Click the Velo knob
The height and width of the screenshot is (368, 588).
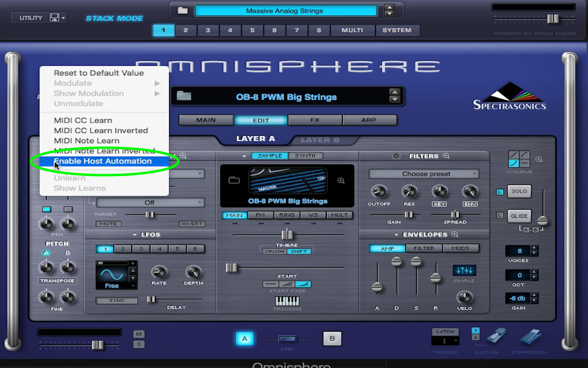tap(464, 297)
